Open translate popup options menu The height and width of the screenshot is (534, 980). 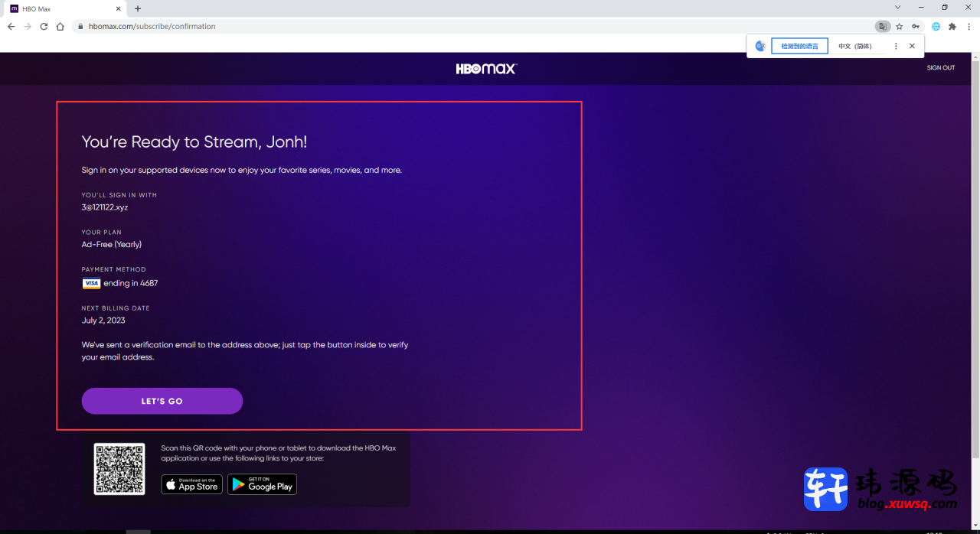click(896, 46)
